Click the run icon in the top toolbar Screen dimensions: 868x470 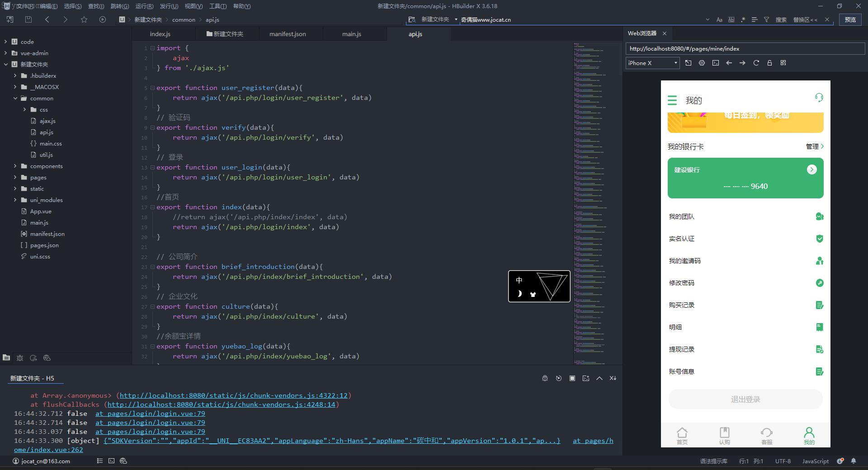pos(103,19)
